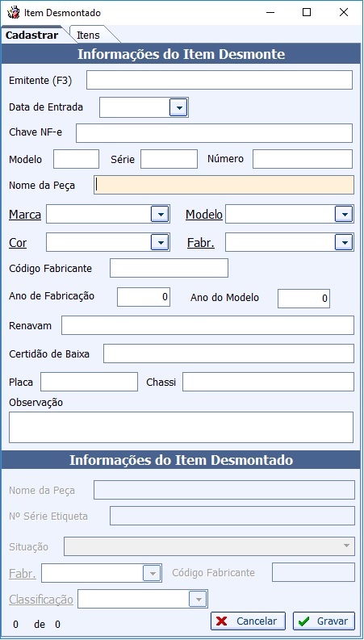Click the Número input box
Screen dimensions: 364x640
303,159
